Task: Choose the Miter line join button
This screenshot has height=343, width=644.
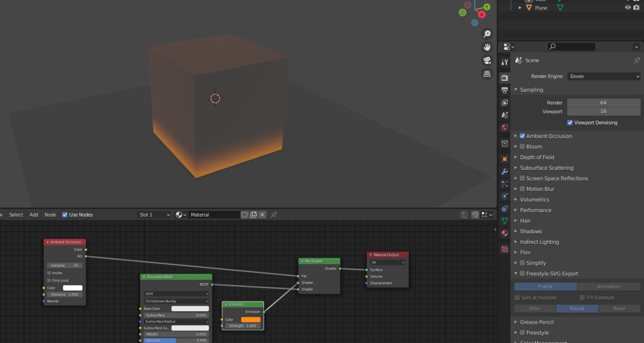Action: [x=535, y=309]
